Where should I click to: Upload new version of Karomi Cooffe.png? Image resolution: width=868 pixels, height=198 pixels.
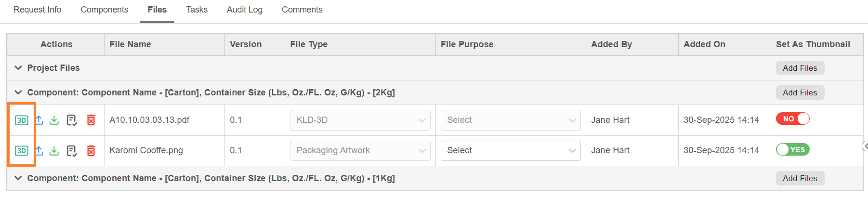39,151
